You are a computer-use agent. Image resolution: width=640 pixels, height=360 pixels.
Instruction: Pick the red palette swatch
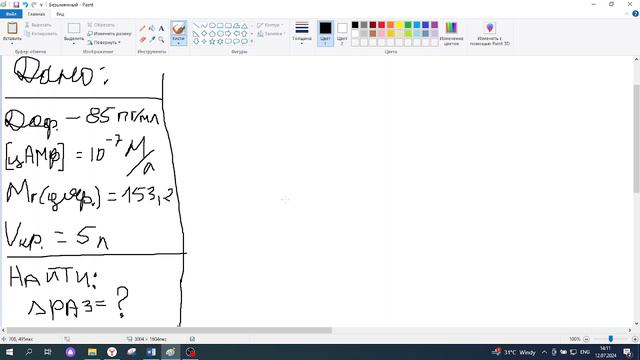pos(382,25)
